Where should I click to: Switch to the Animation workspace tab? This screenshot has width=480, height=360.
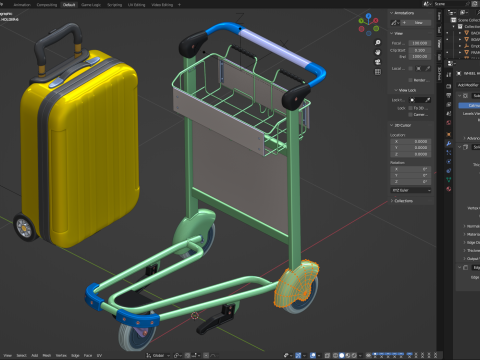[22, 5]
